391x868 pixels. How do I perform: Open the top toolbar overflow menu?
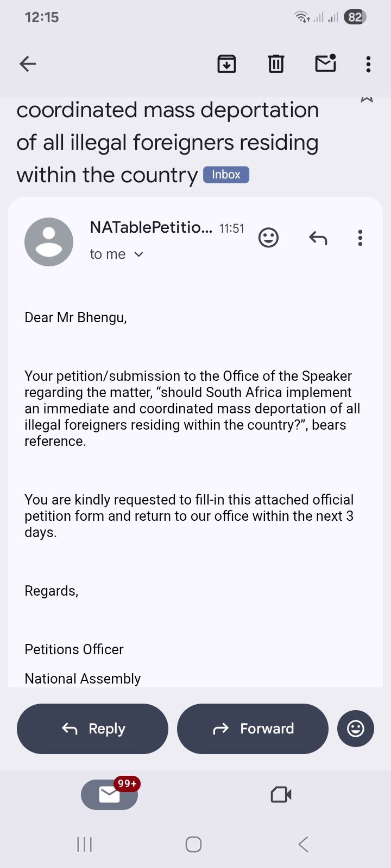coord(368,64)
